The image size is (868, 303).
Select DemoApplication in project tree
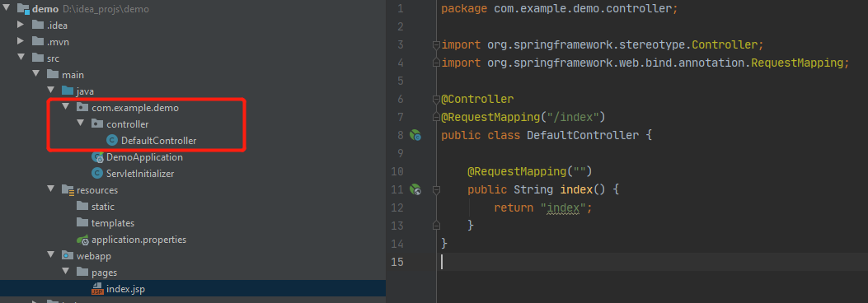pyautogui.click(x=144, y=157)
